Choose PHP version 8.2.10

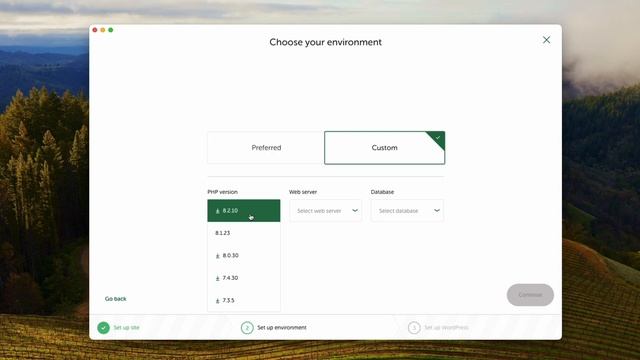[244, 211]
